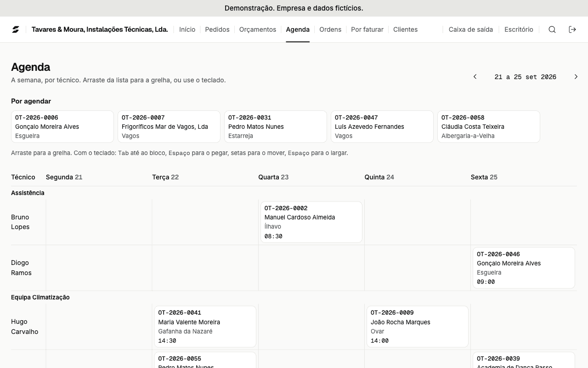
Task: Switch to Orçamentos tab
Action: 258,29
